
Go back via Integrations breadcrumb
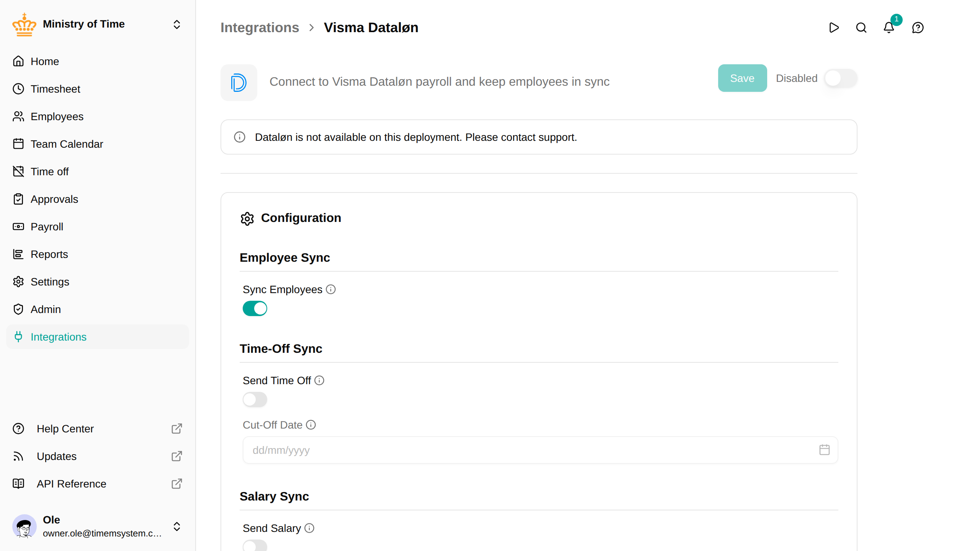click(x=260, y=28)
